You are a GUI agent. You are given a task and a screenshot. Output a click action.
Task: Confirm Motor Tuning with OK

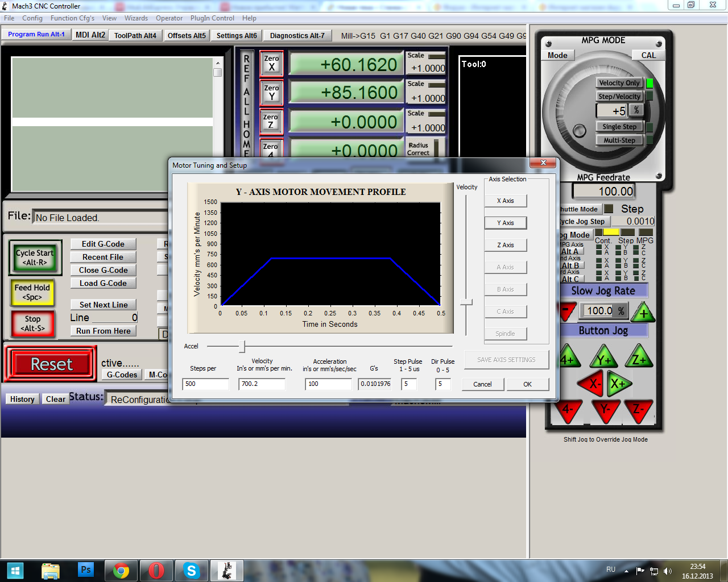(527, 384)
